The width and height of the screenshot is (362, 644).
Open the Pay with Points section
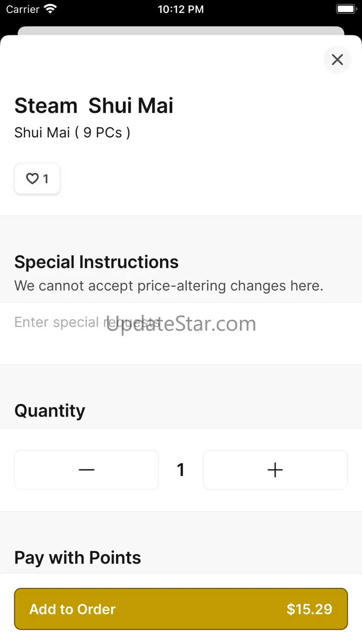[78, 557]
